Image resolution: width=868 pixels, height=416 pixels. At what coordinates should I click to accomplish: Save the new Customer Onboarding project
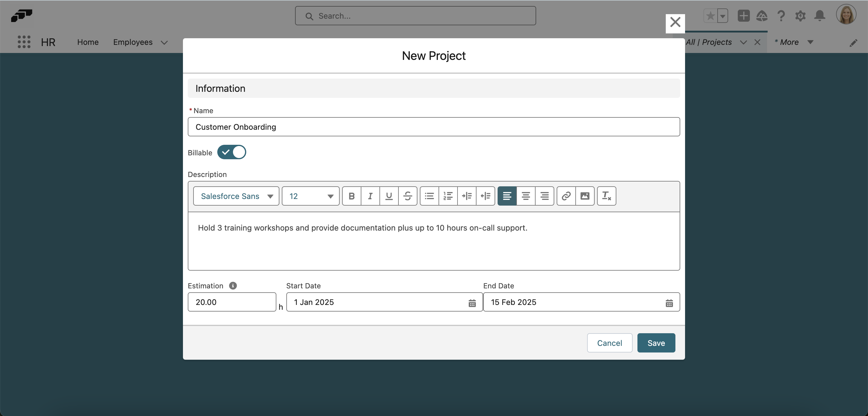point(656,343)
